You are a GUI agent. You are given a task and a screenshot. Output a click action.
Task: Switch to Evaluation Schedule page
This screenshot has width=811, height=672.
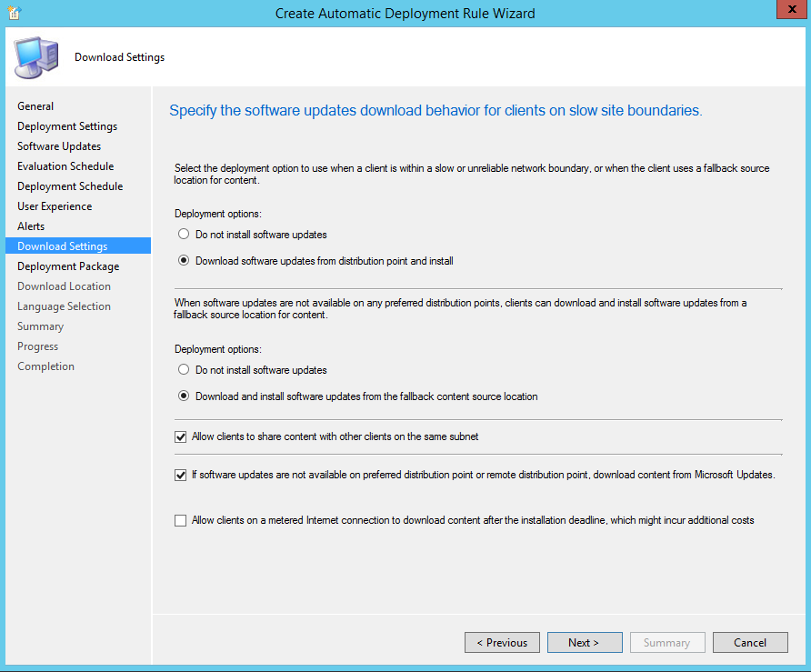[65, 166]
